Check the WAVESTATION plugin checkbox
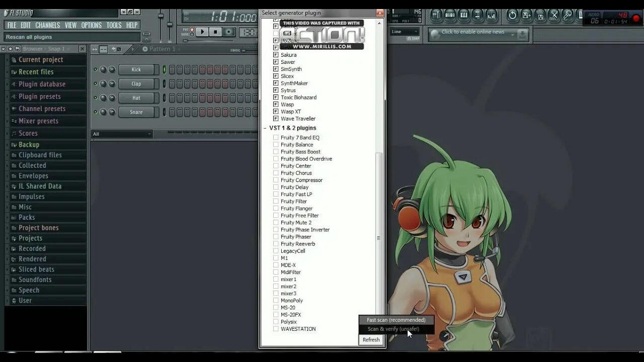This screenshot has width=644, height=362. click(x=276, y=328)
